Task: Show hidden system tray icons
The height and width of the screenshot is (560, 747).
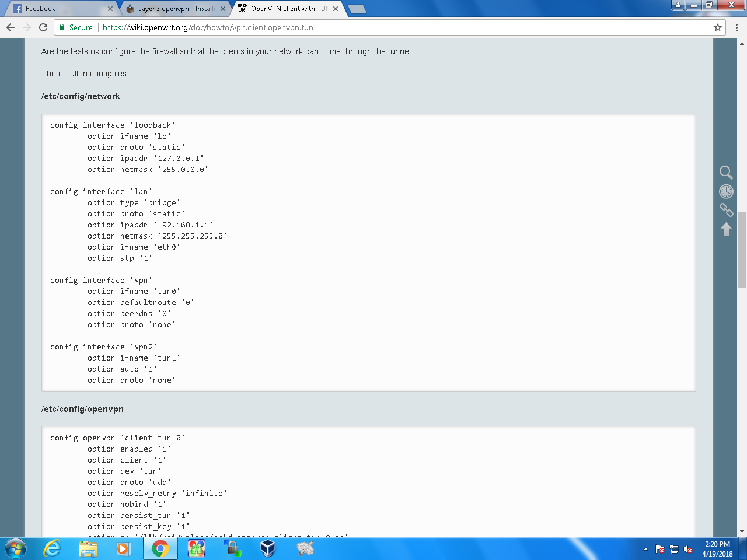Action: point(645,549)
